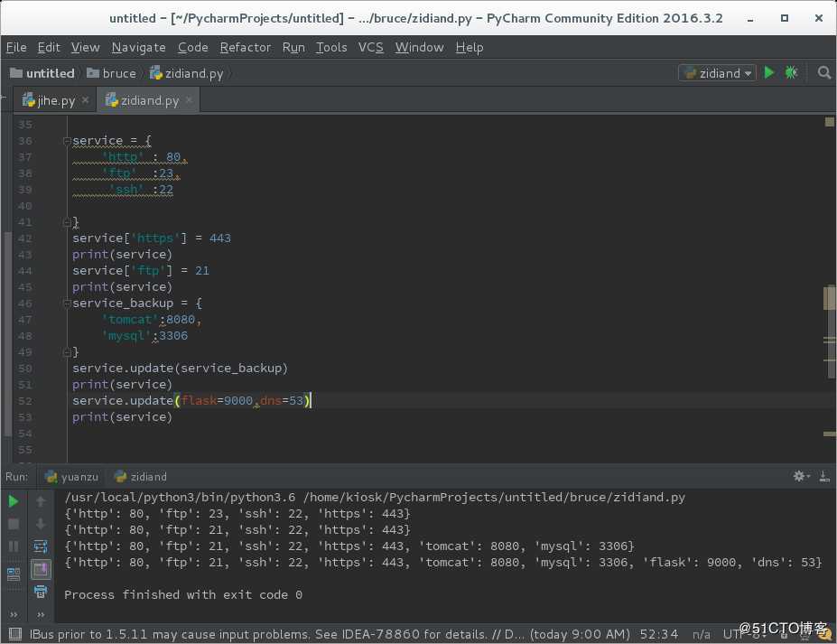Screen dimensions: 837x644
Task: Click print(service) on line 53
Action: (122, 417)
